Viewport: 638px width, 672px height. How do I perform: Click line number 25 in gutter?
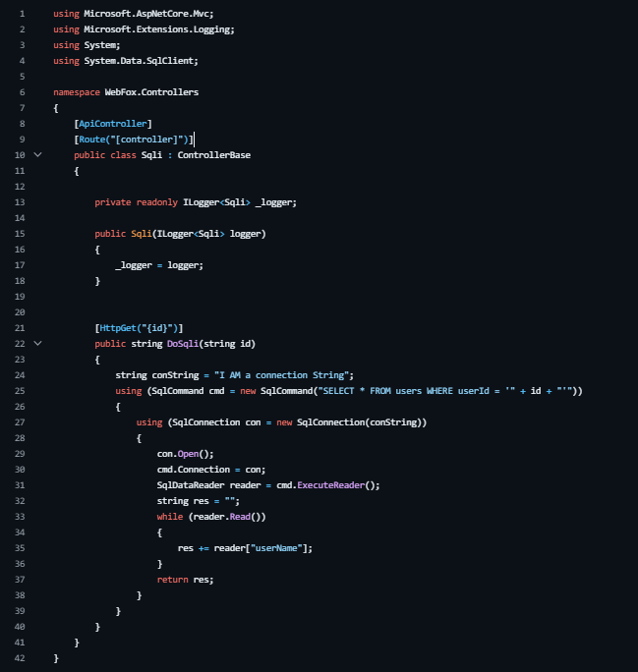[x=20, y=391]
